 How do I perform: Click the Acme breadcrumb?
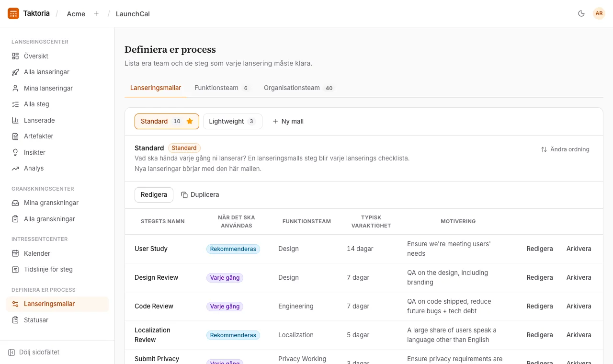tap(76, 13)
